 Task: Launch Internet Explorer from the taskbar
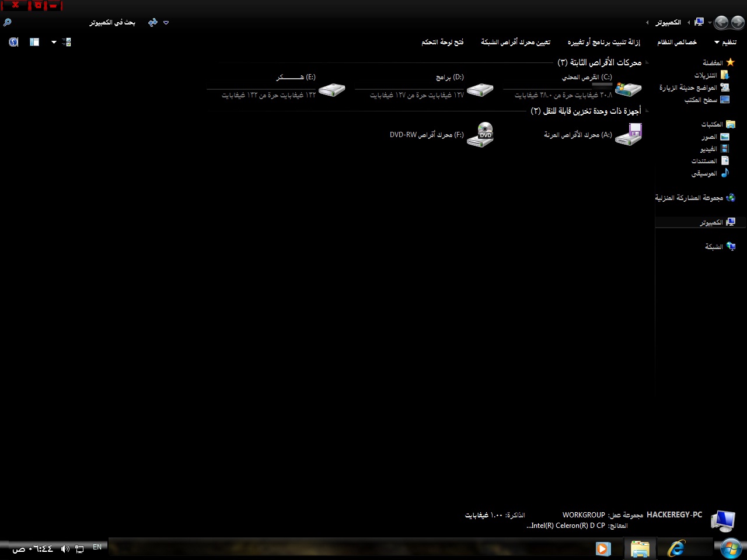click(x=676, y=548)
